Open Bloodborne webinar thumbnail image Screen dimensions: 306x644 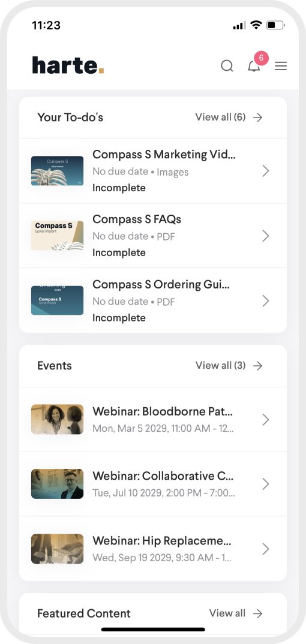[x=58, y=419]
